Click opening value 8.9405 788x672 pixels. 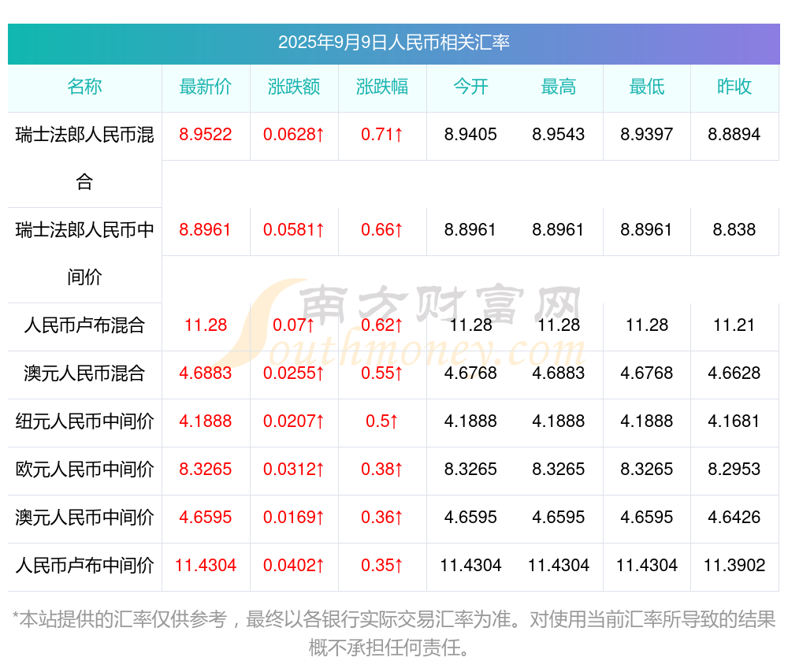pos(470,135)
